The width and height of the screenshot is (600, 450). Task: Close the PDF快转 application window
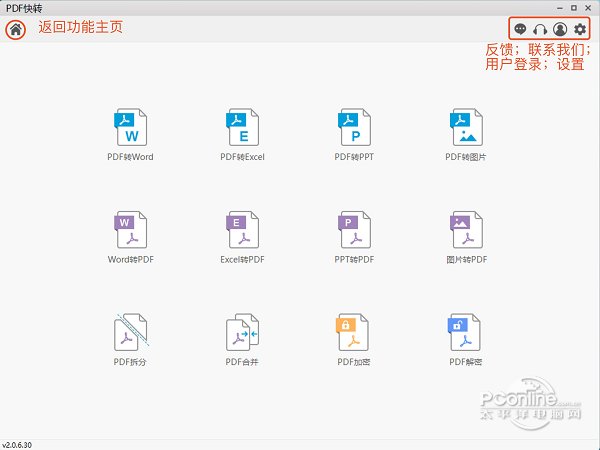588,8
